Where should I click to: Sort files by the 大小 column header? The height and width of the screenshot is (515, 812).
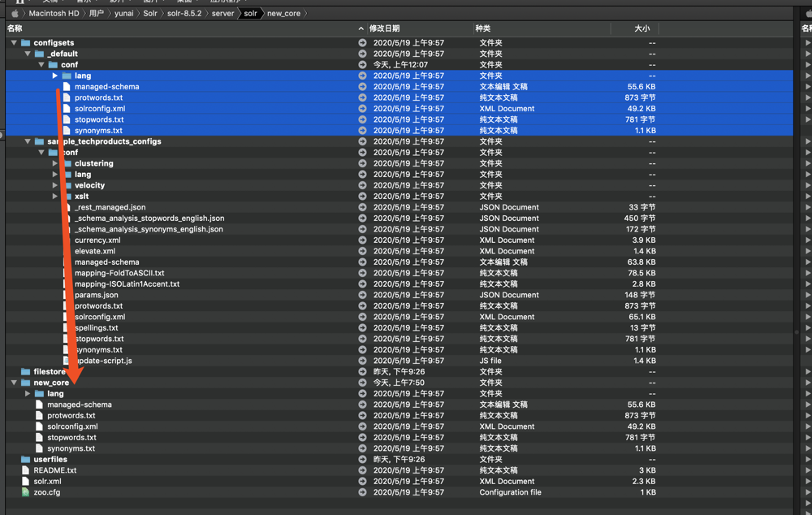pyautogui.click(x=641, y=28)
